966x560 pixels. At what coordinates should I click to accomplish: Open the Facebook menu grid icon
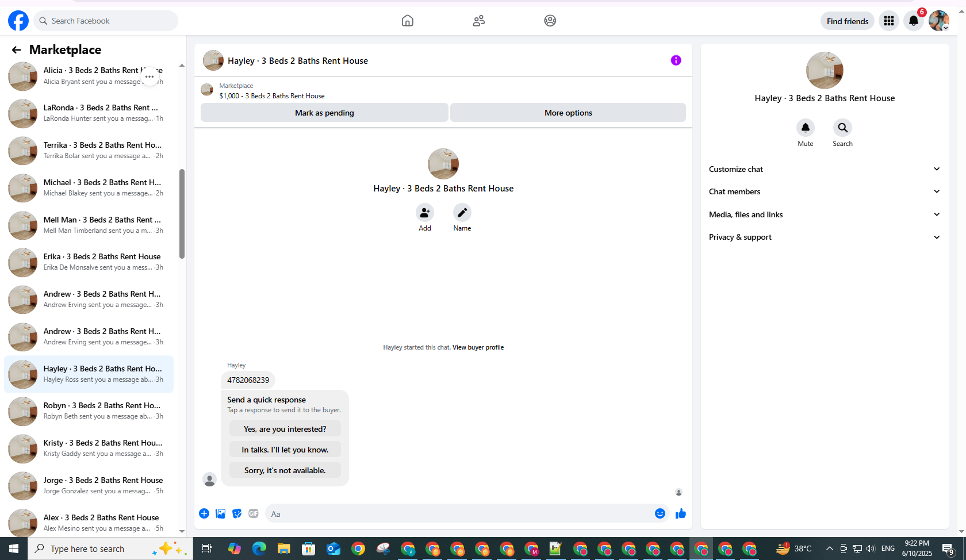coord(888,21)
